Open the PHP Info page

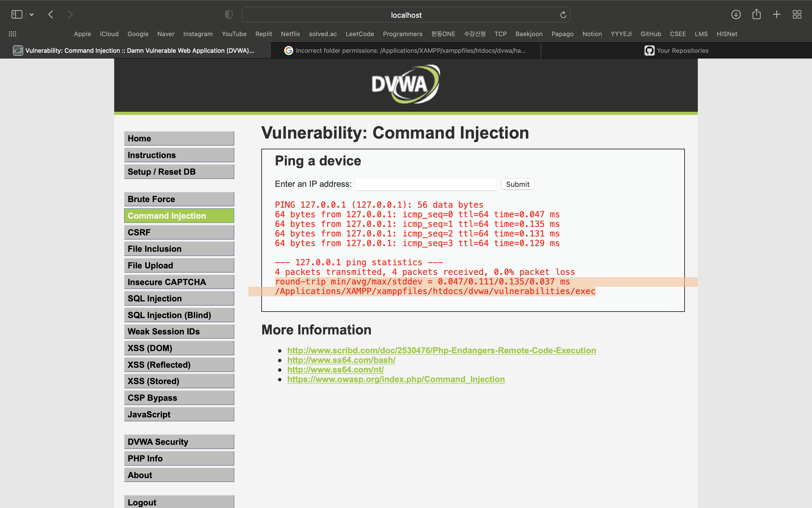coord(179,458)
